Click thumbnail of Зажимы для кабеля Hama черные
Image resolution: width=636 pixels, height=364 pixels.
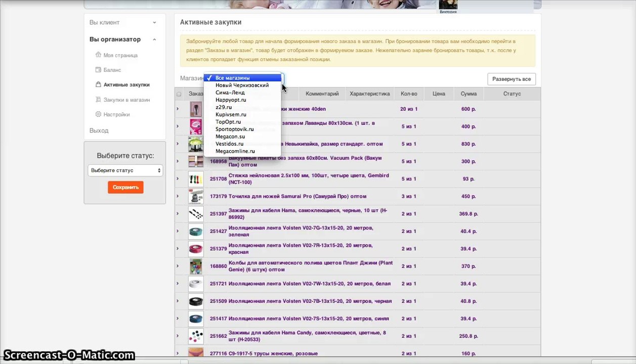tap(196, 214)
